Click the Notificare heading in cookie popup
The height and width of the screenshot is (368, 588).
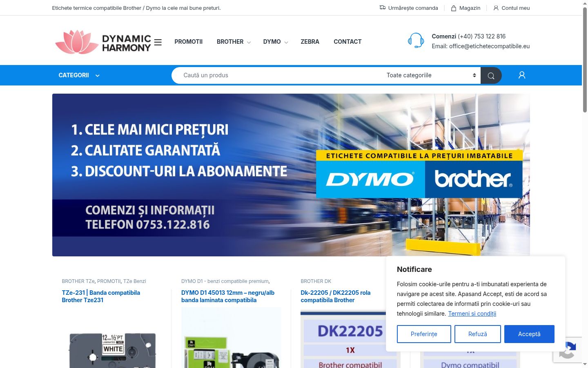pos(414,269)
